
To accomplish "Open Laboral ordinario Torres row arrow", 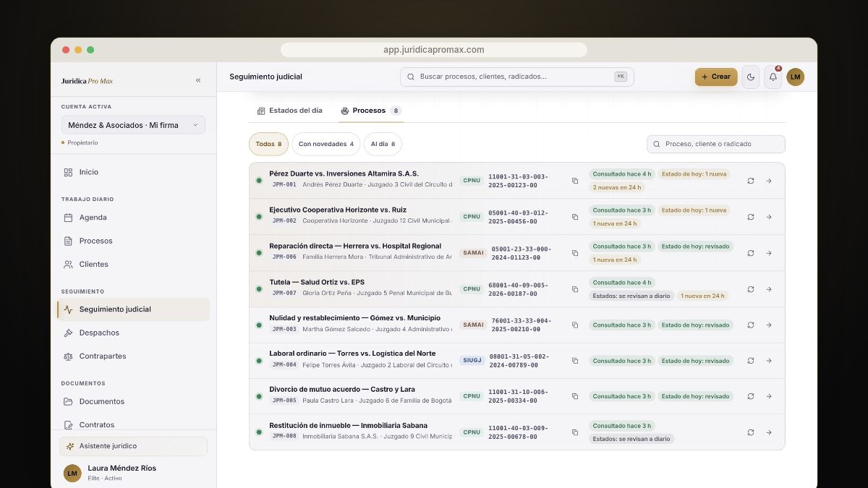I will click(x=769, y=360).
